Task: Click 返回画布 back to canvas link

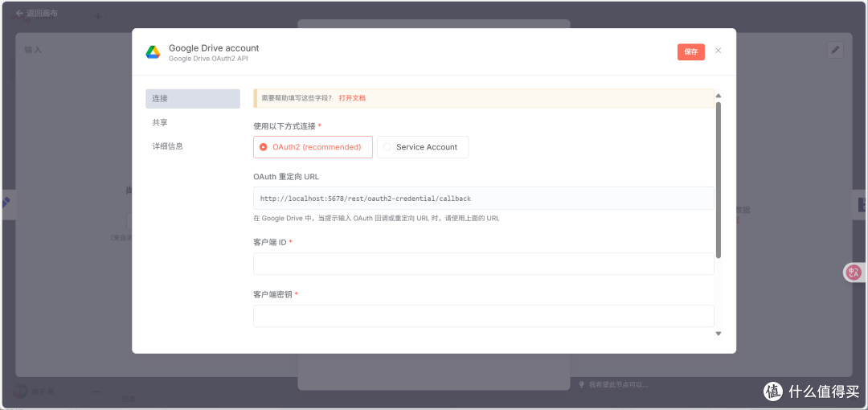Action: 36,13
